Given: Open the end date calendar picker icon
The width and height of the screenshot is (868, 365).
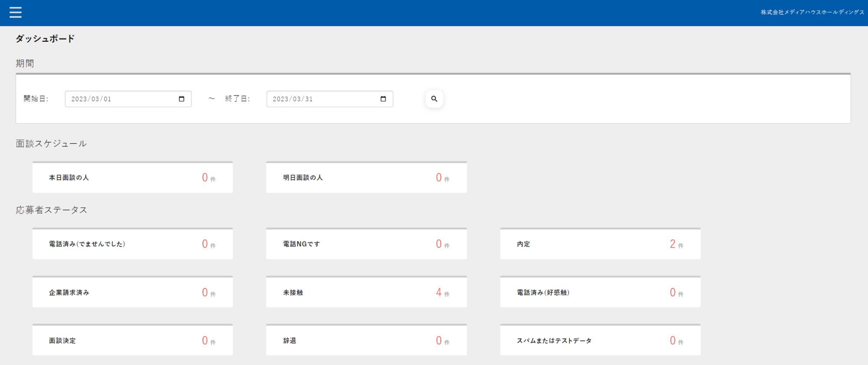Looking at the screenshot, I should click(383, 99).
